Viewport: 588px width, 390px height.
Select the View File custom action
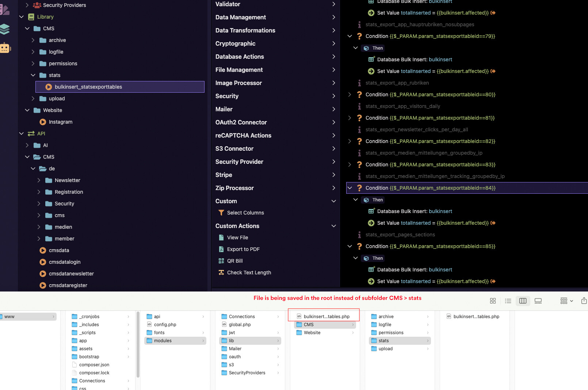(x=237, y=238)
